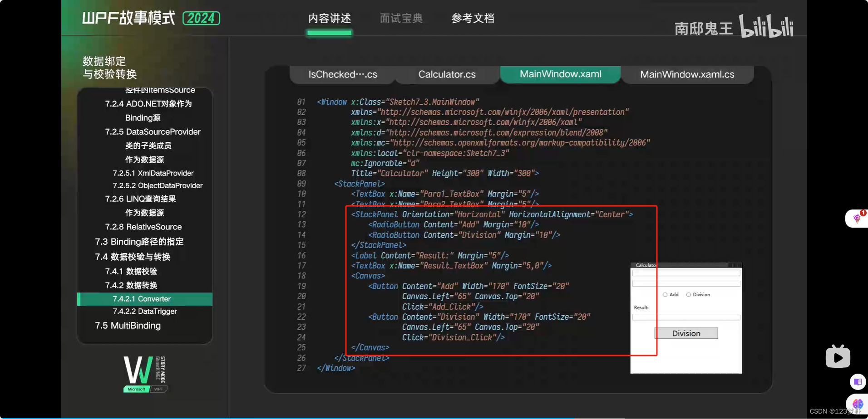Select 7.2.6 LINQ查询结果 in outline
The image size is (868, 419).
click(x=140, y=199)
